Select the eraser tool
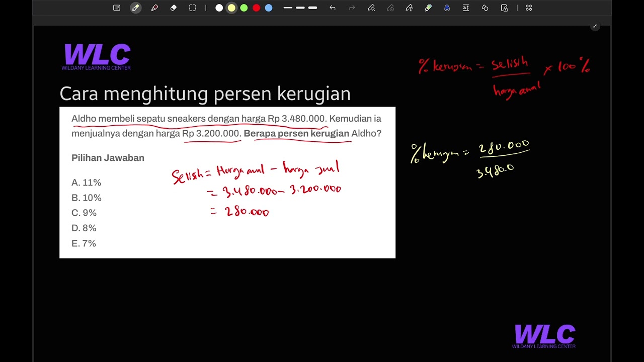Screen dimensions: 644x362 pos(174,8)
